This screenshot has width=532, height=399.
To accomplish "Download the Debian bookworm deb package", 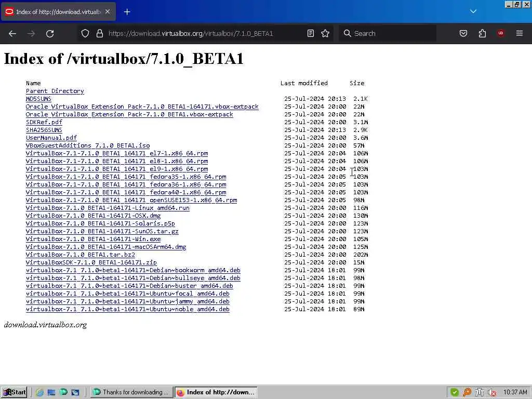I will click(133, 270).
